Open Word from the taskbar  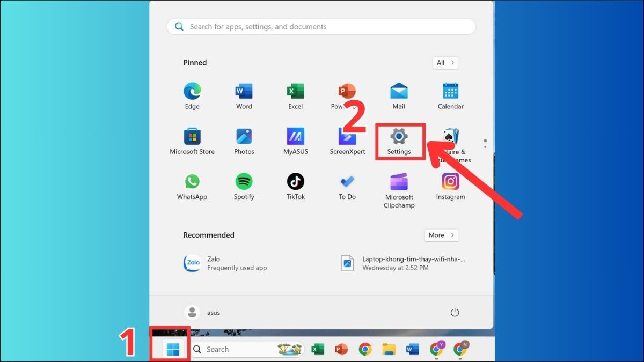pyautogui.click(x=412, y=350)
